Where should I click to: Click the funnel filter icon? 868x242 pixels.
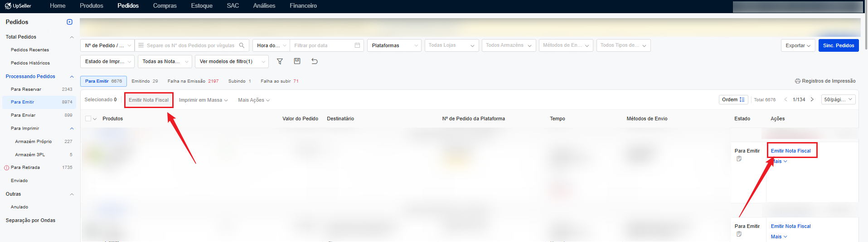(280, 61)
